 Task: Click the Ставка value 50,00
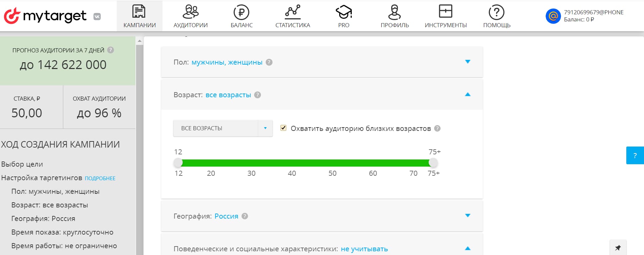pos(27,113)
